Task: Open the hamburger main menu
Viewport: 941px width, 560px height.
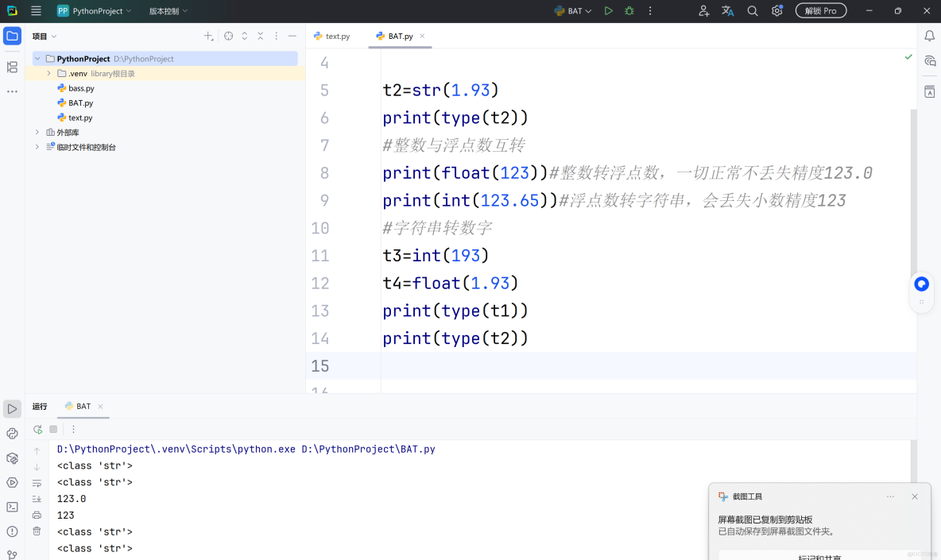Action: 36,10
